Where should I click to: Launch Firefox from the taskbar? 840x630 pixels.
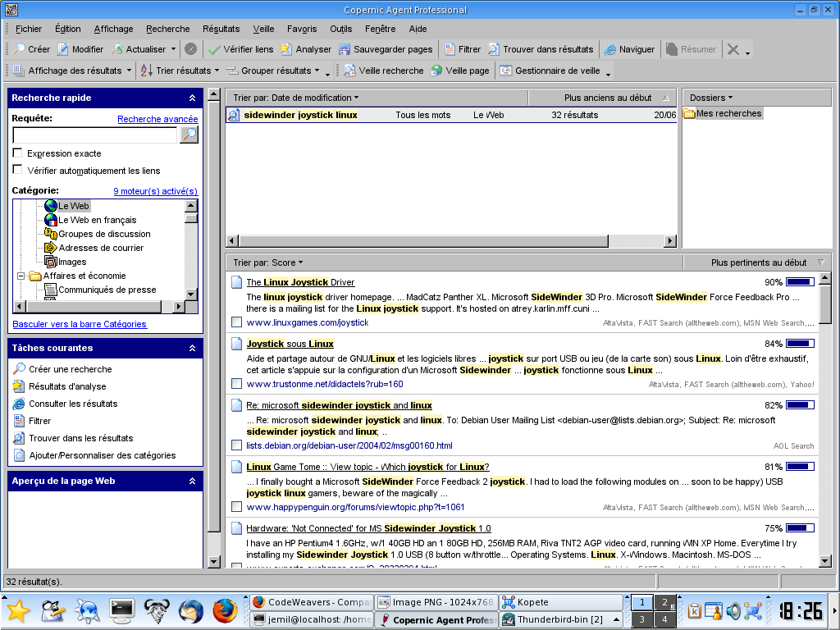pos(225,611)
